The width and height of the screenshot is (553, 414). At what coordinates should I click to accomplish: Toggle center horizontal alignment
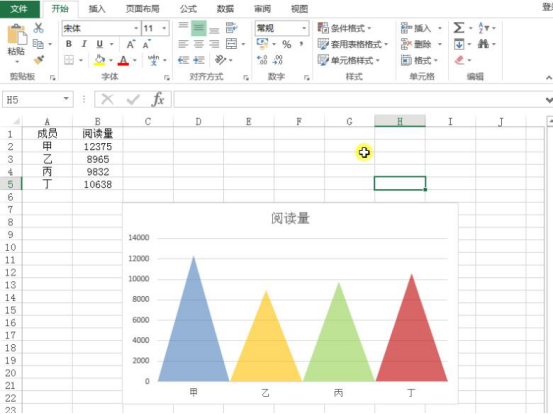click(199, 44)
